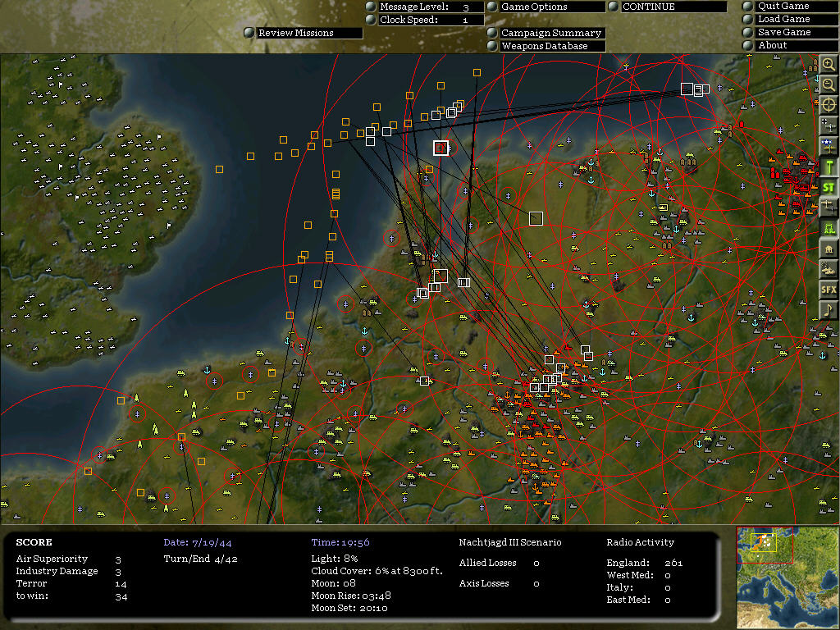Click the SCORE heading
840x630 pixels.
[34, 542]
